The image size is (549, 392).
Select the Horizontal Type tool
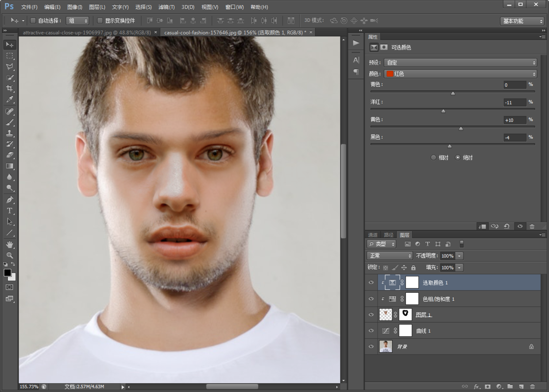coord(9,211)
